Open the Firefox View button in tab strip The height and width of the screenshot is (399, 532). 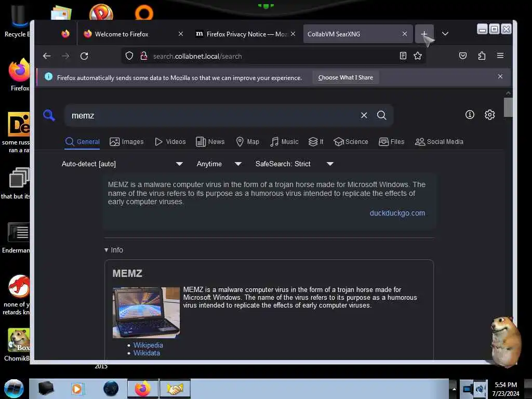(65, 34)
